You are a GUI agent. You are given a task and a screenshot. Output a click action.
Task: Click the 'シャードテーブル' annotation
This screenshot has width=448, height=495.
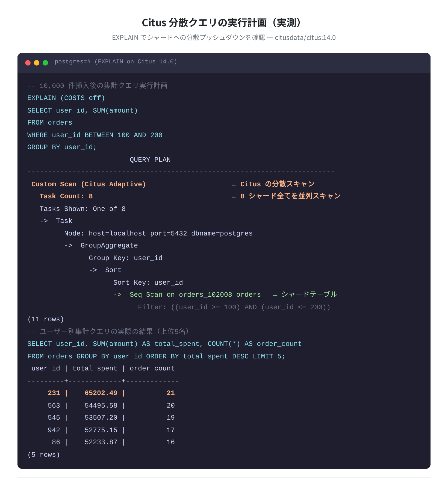(309, 294)
